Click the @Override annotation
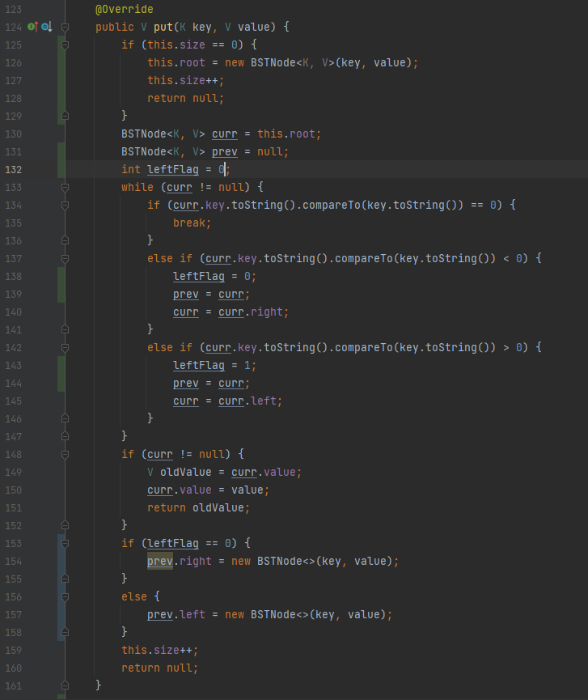 [x=125, y=9]
